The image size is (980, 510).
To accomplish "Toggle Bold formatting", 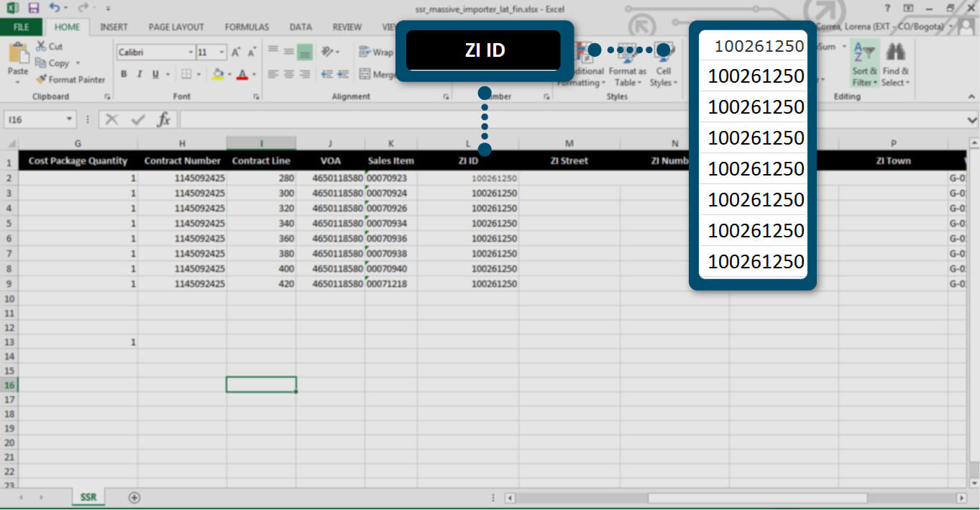I will click(x=124, y=74).
